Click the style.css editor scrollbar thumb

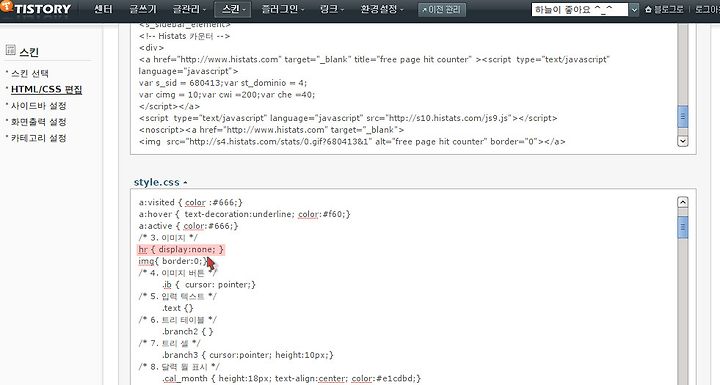pyautogui.click(x=683, y=227)
